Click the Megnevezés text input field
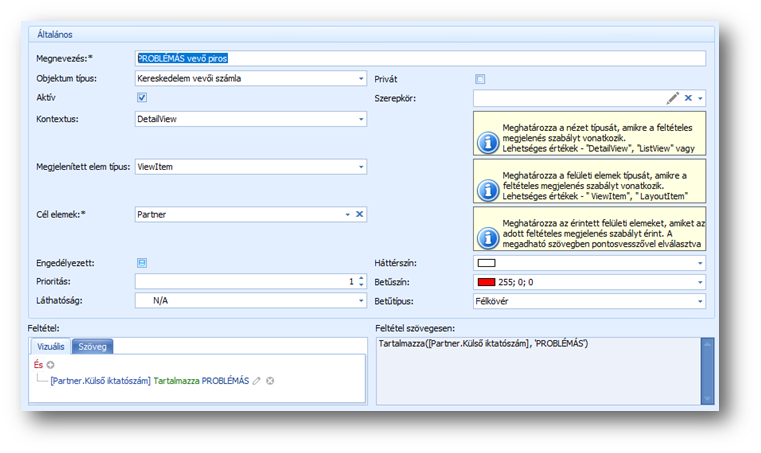 420,59
